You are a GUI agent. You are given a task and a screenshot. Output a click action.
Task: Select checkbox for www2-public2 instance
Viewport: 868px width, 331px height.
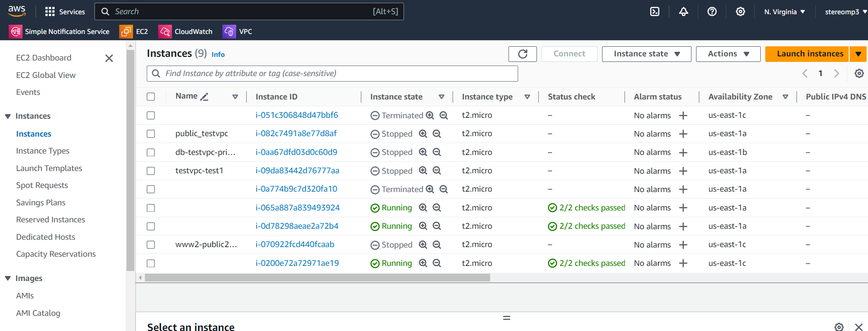click(151, 245)
